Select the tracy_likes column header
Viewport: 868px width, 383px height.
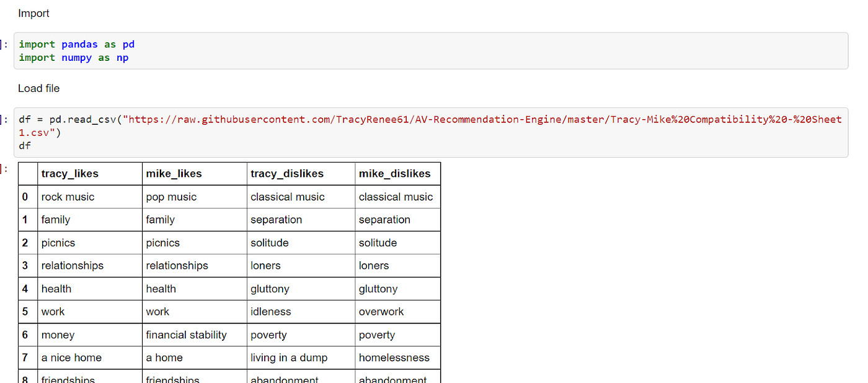pyautogui.click(x=70, y=174)
